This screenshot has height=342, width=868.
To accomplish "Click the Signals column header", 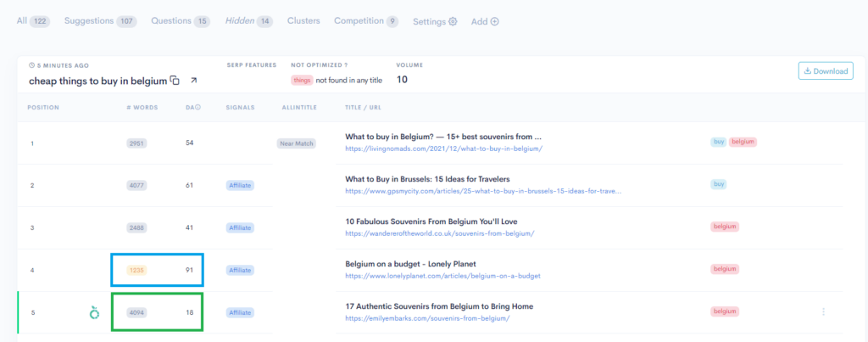I will click(240, 108).
